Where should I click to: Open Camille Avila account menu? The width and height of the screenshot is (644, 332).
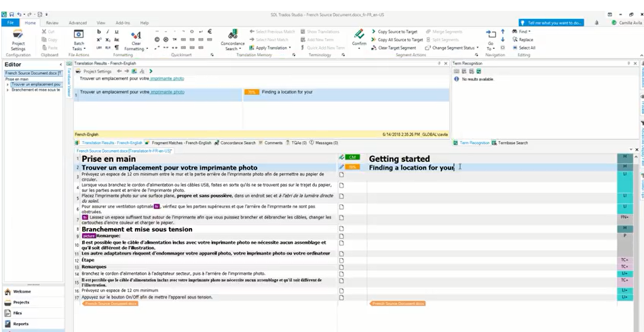(x=627, y=23)
